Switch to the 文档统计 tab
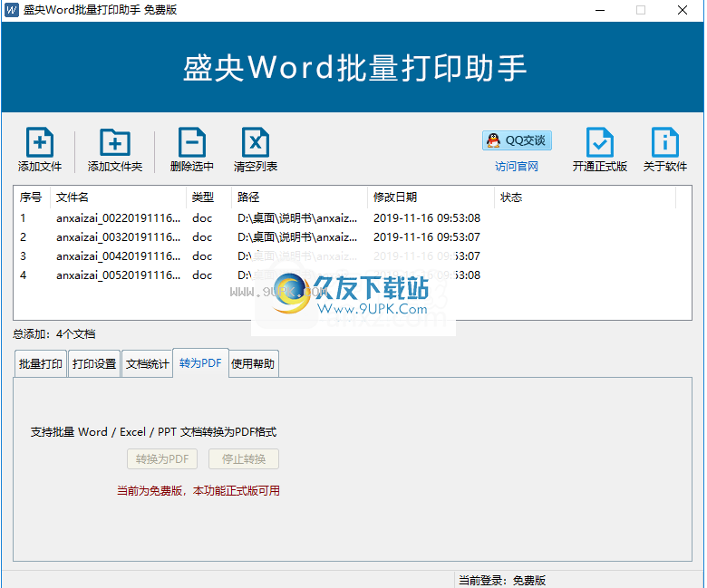Image resolution: width=707 pixels, height=588 pixels. [148, 363]
